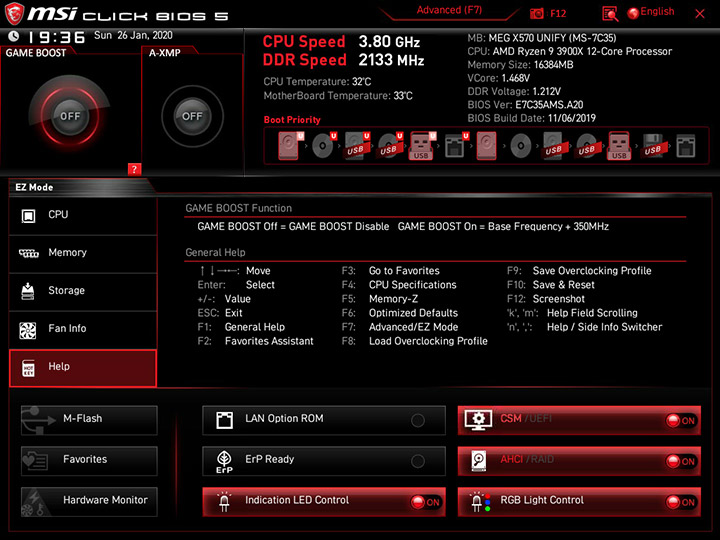Select the UEFI USB hard disk boot icon

click(x=357, y=146)
